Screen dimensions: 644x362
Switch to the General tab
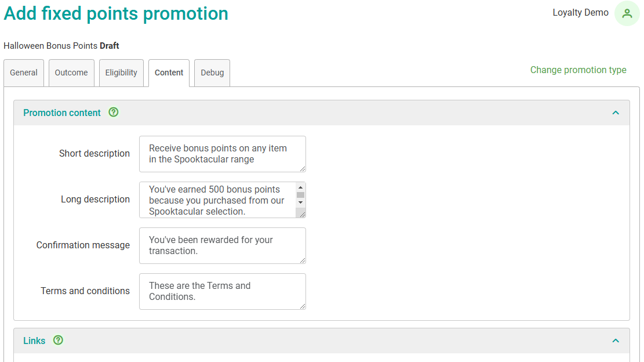tap(24, 73)
